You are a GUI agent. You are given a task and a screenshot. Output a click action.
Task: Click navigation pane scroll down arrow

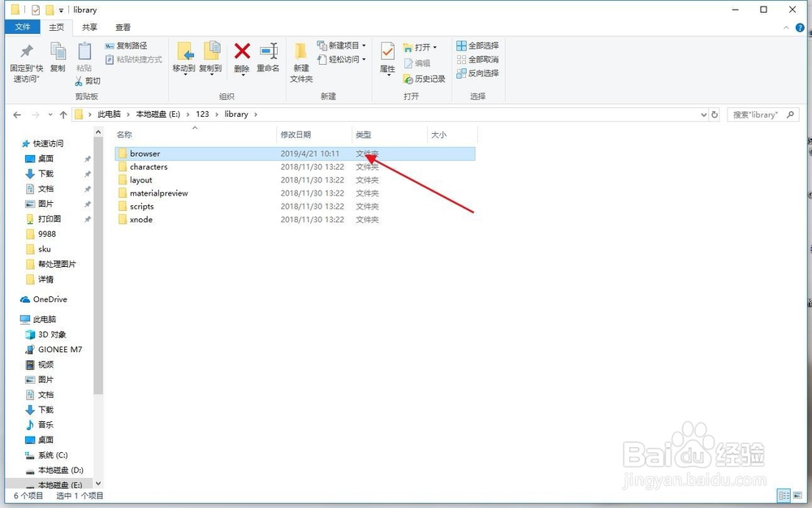click(x=98, y=484)
